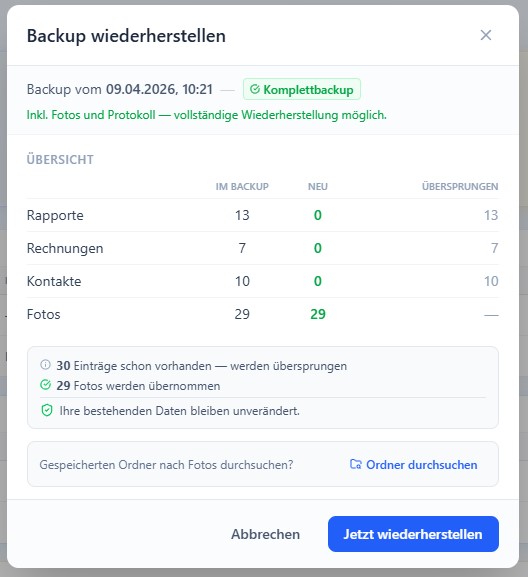Click the shield icon beside bestehenden Daten
Image resolution: width=528 pixels, height=577 pixels.
pos(47,410)
